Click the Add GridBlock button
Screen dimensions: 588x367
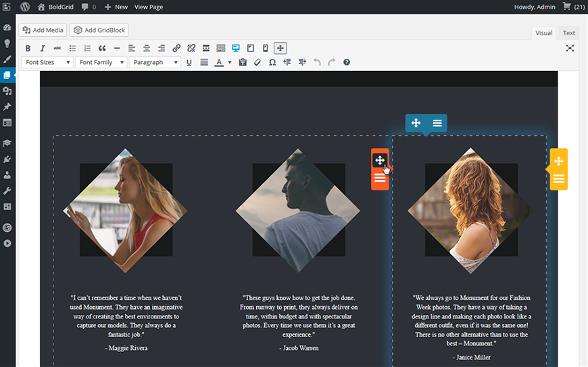tap(99, 30)
